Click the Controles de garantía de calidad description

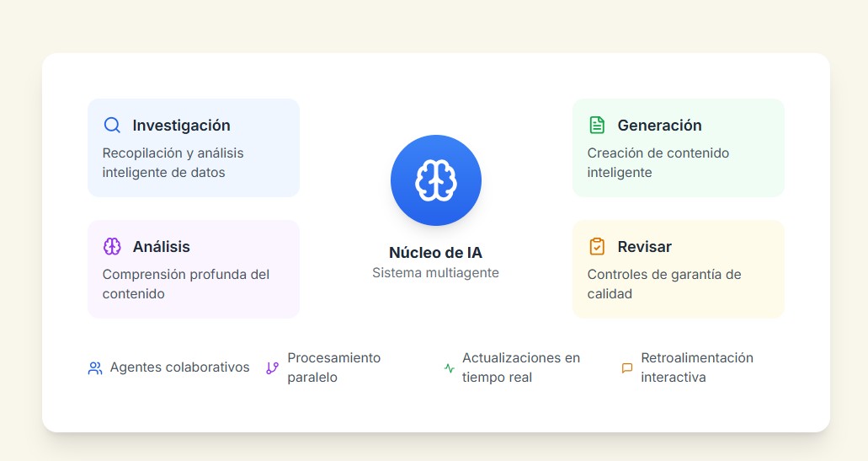[x=663, y=284]
